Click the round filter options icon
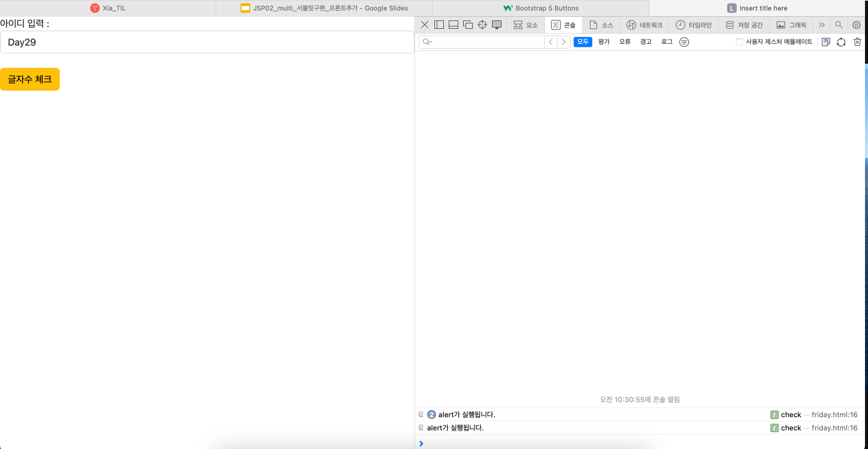The height and width of the screenshot is (449, 868). 684,42
